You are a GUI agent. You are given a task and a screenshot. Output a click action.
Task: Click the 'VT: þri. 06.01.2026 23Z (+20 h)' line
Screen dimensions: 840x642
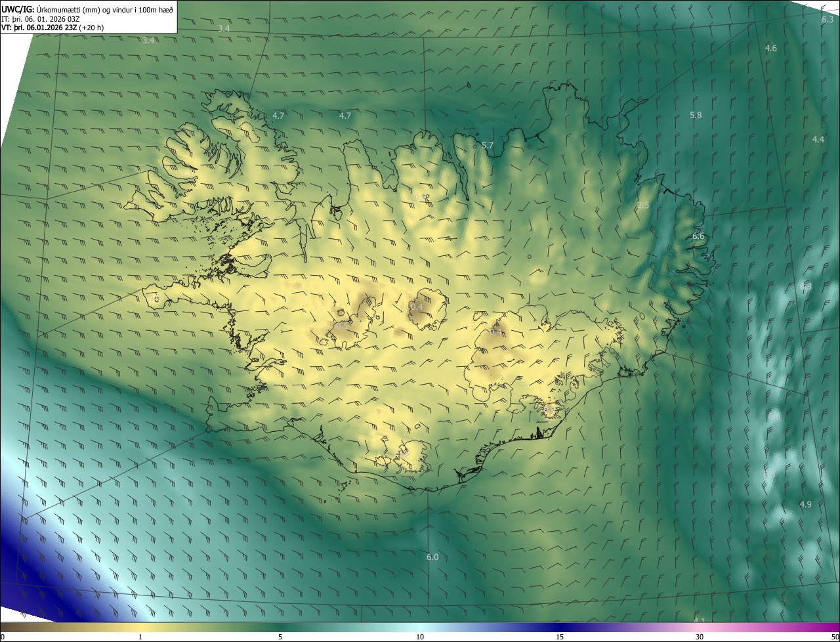pyautogui.click(x=52, y=28)
